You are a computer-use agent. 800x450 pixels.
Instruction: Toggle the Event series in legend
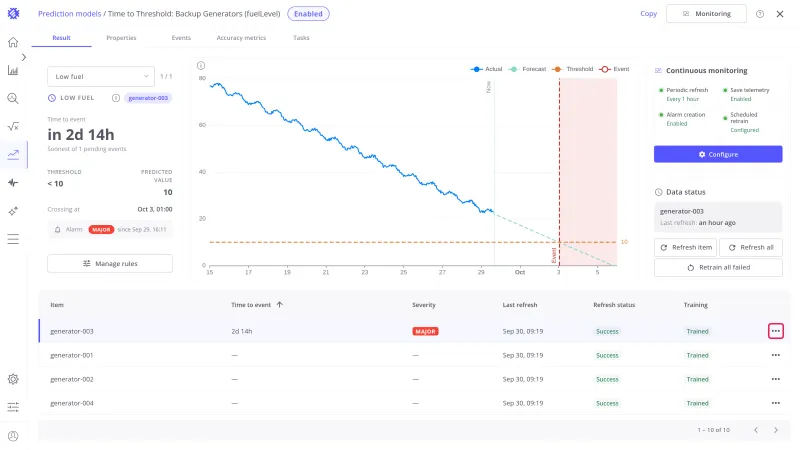point(614,69)
